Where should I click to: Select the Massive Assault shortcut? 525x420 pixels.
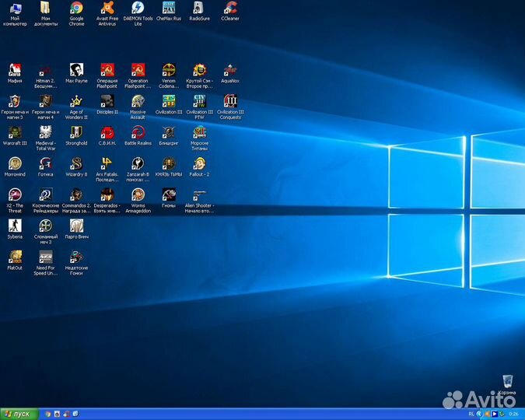[x=138, y=107]
